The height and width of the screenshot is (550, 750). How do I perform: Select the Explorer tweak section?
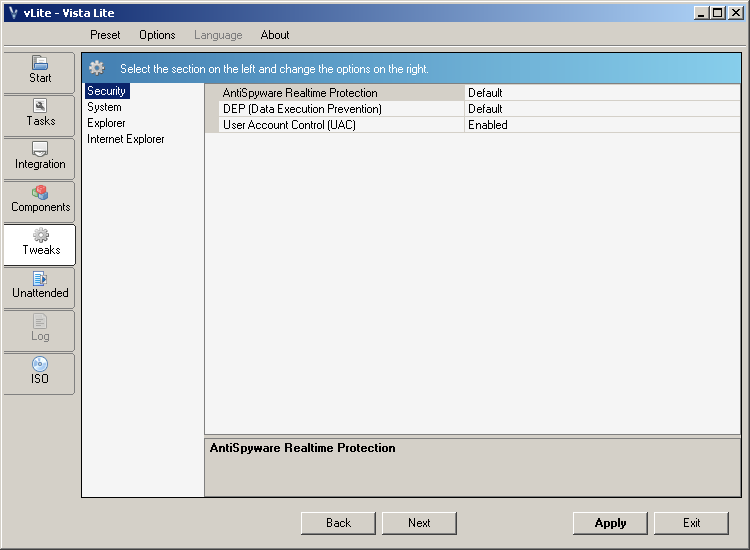click(x=106, y=123)
